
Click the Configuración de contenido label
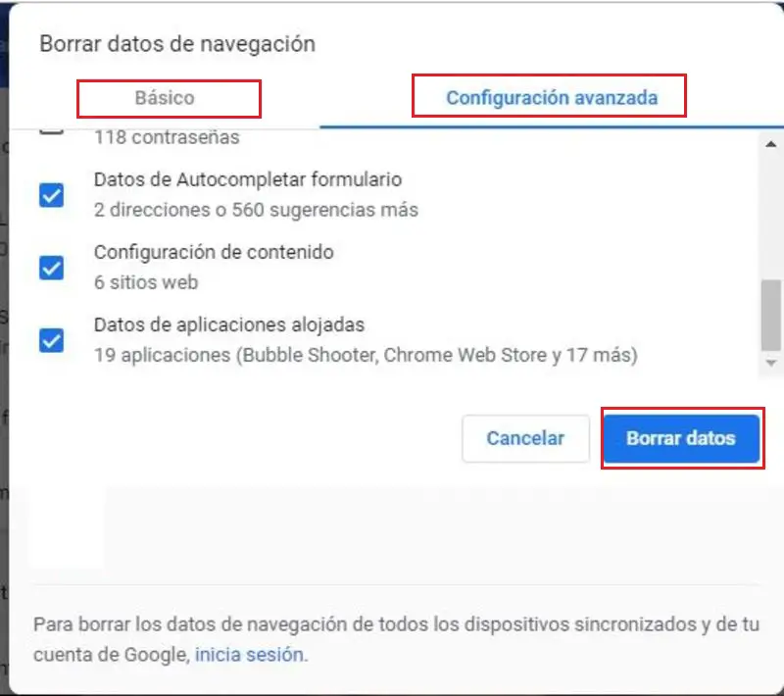coord(214,252)
